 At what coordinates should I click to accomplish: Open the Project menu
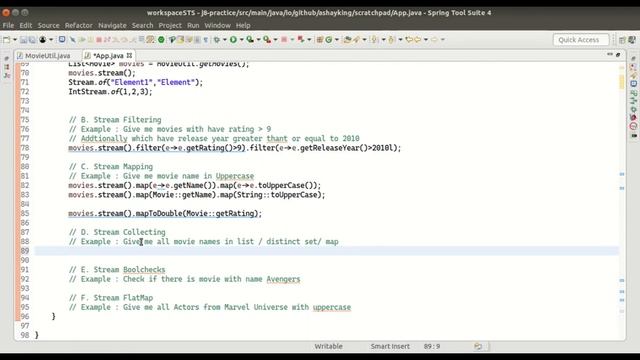click(x=170, y=25)
